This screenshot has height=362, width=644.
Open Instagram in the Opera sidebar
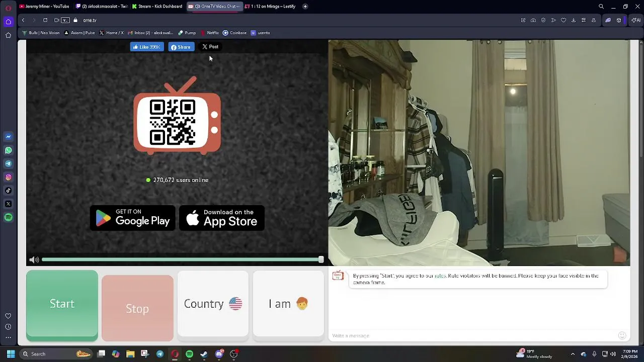click(8, 177)
